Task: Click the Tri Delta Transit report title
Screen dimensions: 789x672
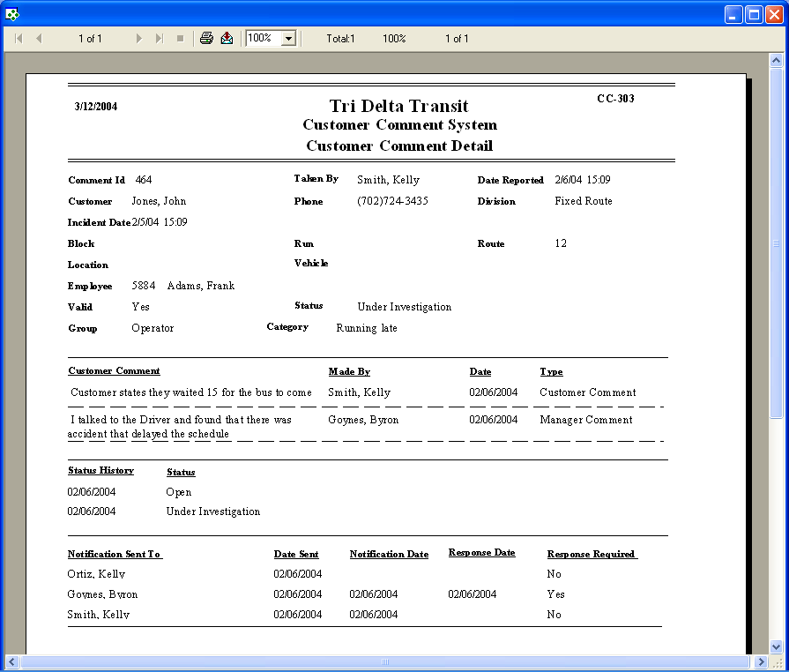Action: point(398,106)
